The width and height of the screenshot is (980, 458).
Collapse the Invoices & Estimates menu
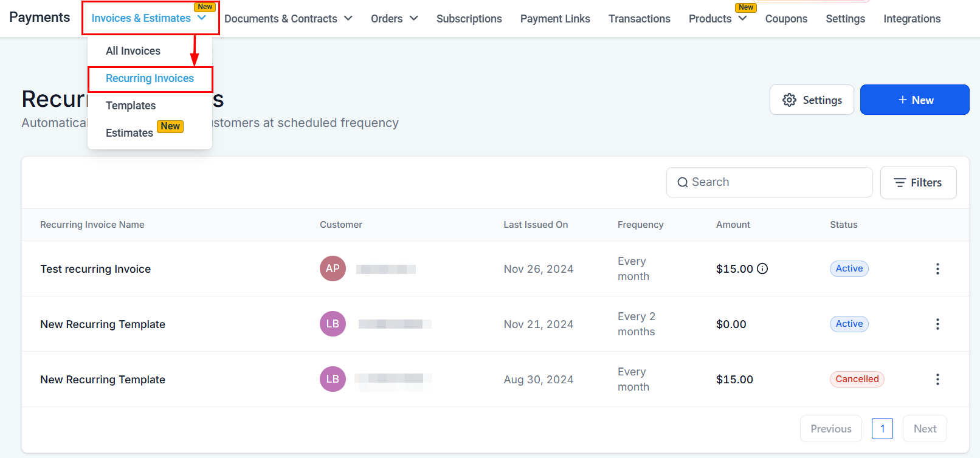[150, 18]
